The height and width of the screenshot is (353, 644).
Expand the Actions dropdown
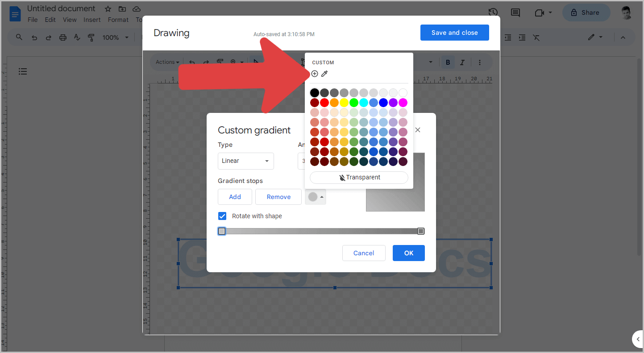click(x=168, y=62)
